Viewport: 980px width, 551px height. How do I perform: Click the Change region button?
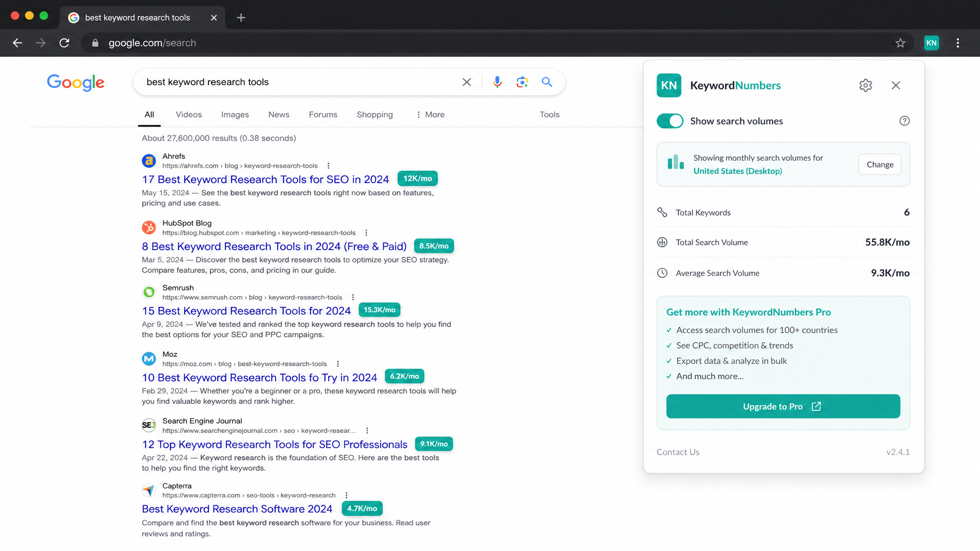click(x=880, y=165)
